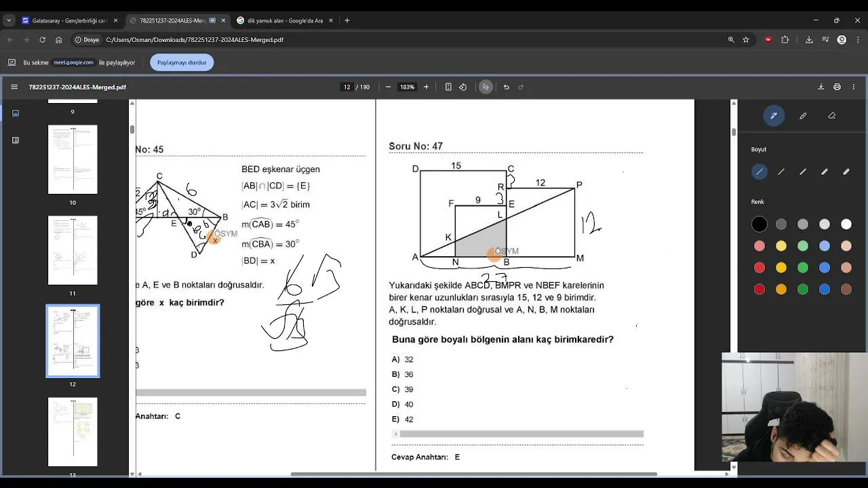Pick the black color swatch
Screen dimensions: 868x488
759,224
